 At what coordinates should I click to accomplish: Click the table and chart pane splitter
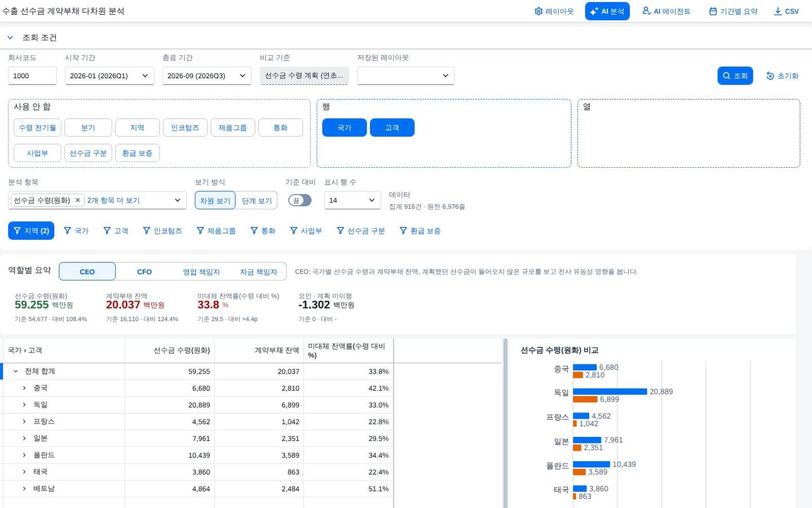(505, 423)
